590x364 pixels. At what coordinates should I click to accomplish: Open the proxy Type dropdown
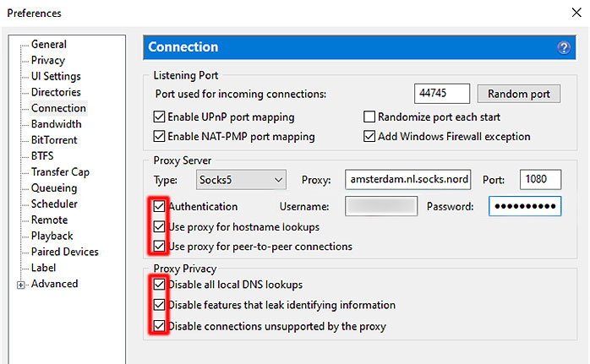pos(241,180)
